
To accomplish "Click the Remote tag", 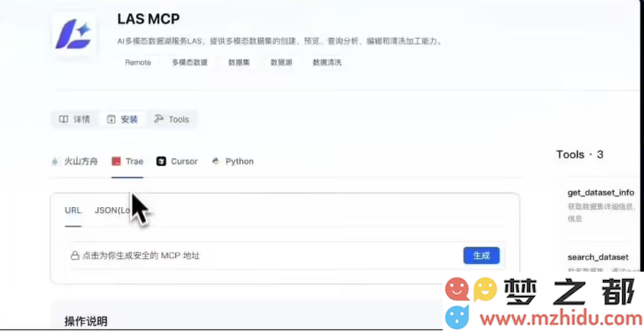I will [x=138, y=62].
